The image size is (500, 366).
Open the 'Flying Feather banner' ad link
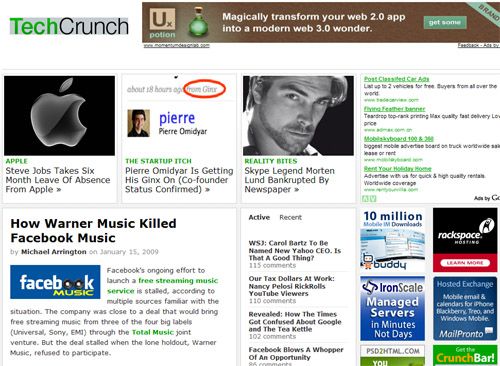pyautogui.click(x=394, y=109)
